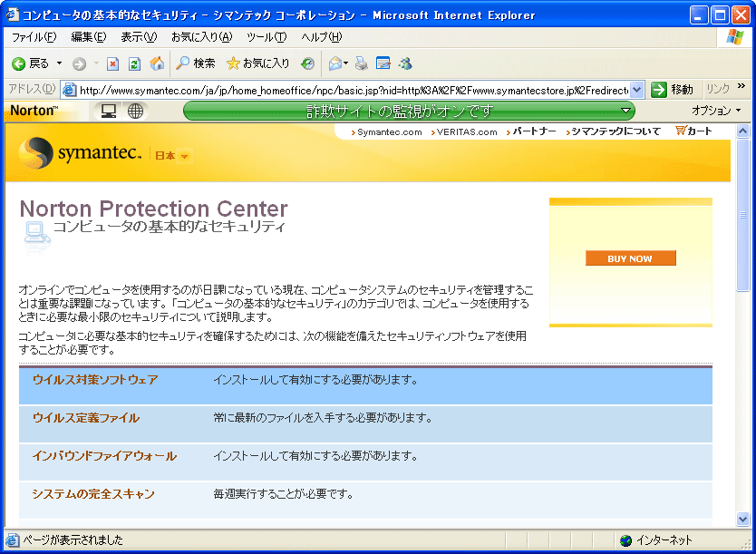Print the page with printer icon
The height and width of the screenshot is (554, 756).
(x=361, y=63)
